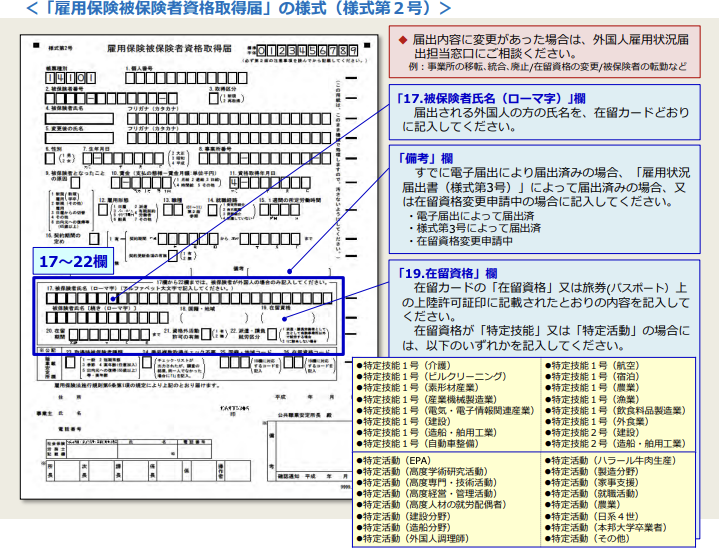
Task: Click the '19.在留資格' 欄 heading
Action: 449,274
